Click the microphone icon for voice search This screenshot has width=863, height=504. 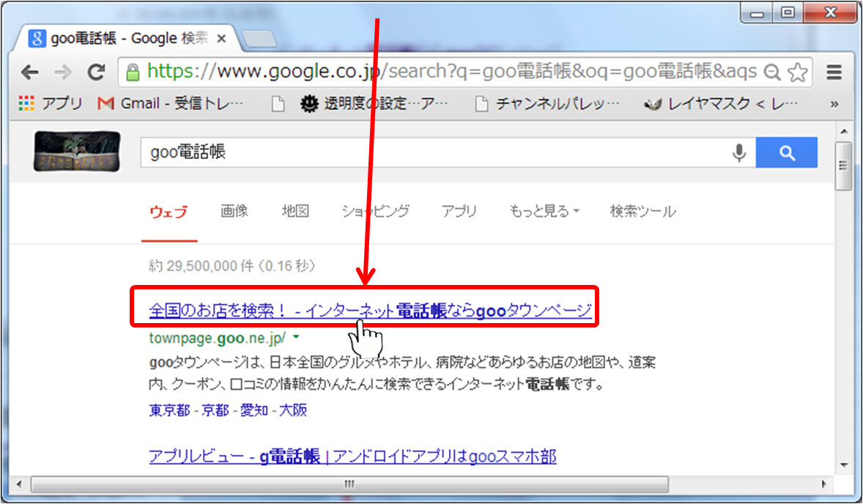click(738, 152)
